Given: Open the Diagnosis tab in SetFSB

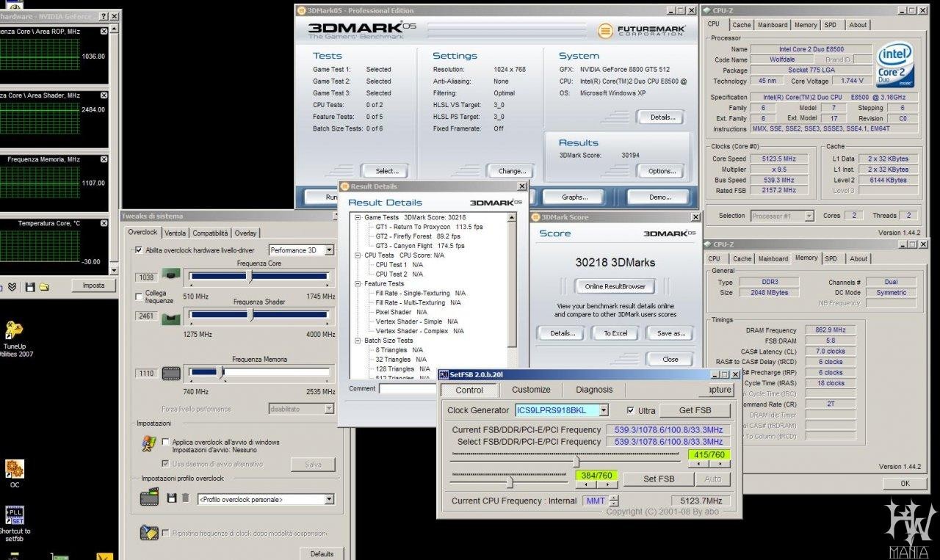Looking at the screenshot, I should click(x=594, y=390).
